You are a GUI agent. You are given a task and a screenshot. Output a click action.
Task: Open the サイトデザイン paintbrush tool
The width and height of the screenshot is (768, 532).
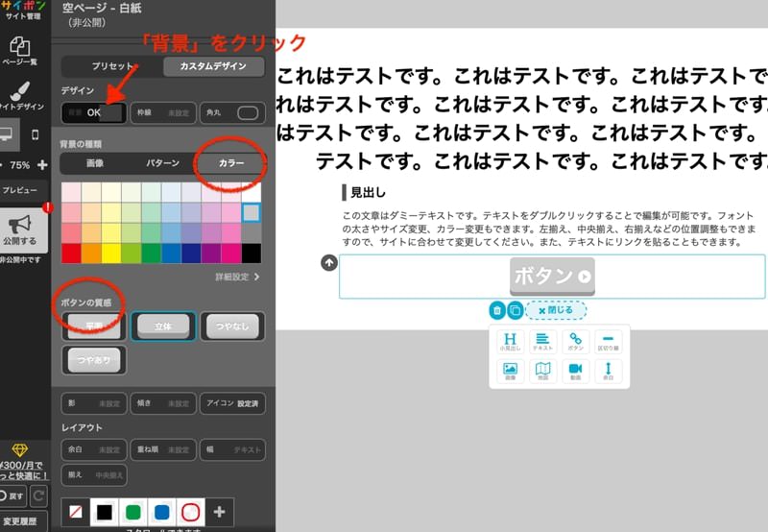20,95
